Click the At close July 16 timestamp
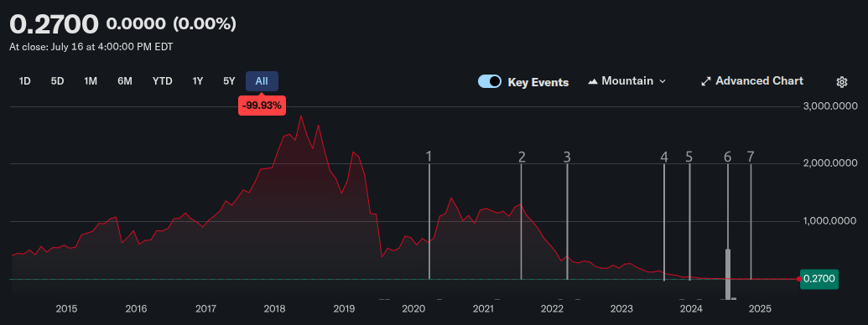The height and width of the screenshot is (325, 868). (91, 47)
